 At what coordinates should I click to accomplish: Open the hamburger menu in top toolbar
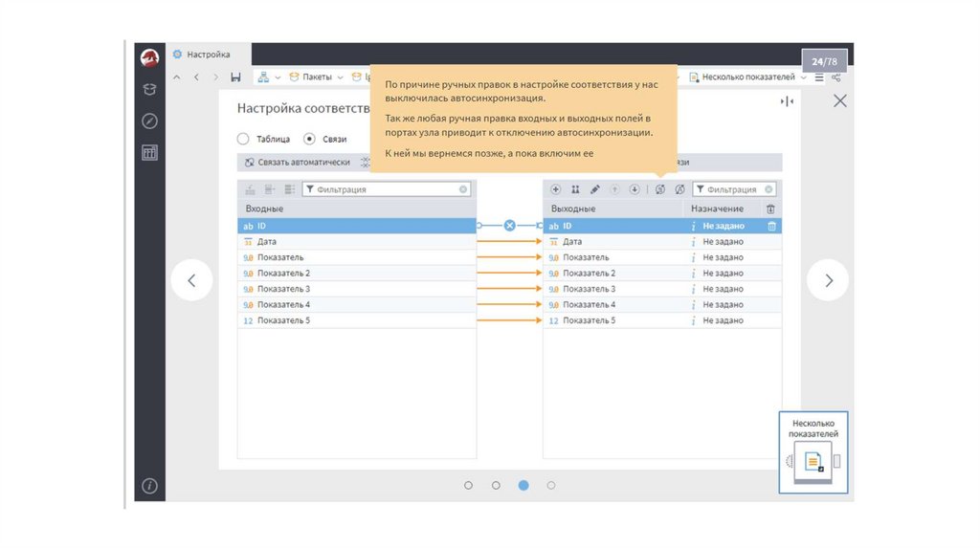click(819, 77)
